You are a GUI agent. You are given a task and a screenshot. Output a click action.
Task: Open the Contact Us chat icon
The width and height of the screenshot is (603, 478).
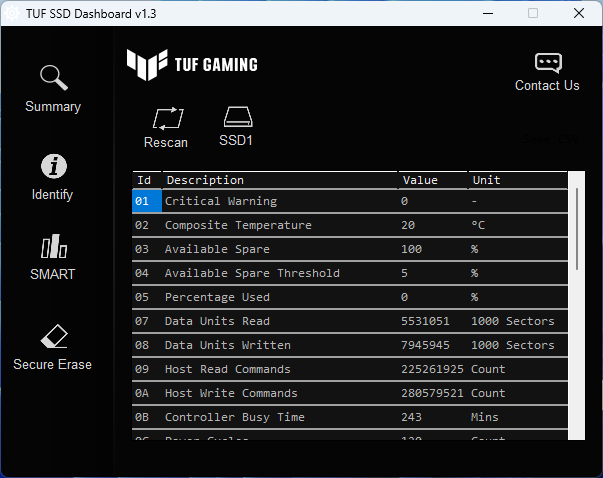click(x=548, y=63)
